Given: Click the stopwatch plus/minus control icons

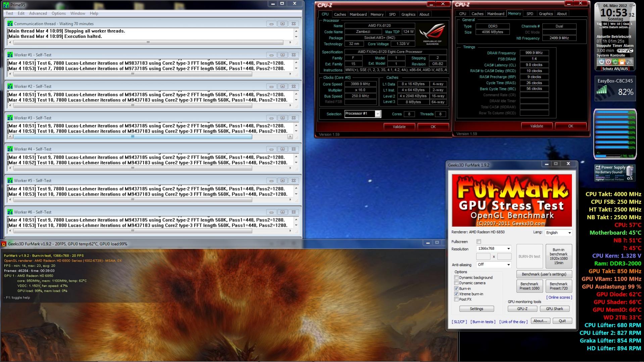Looking at the screenshot, I should 625,51.
